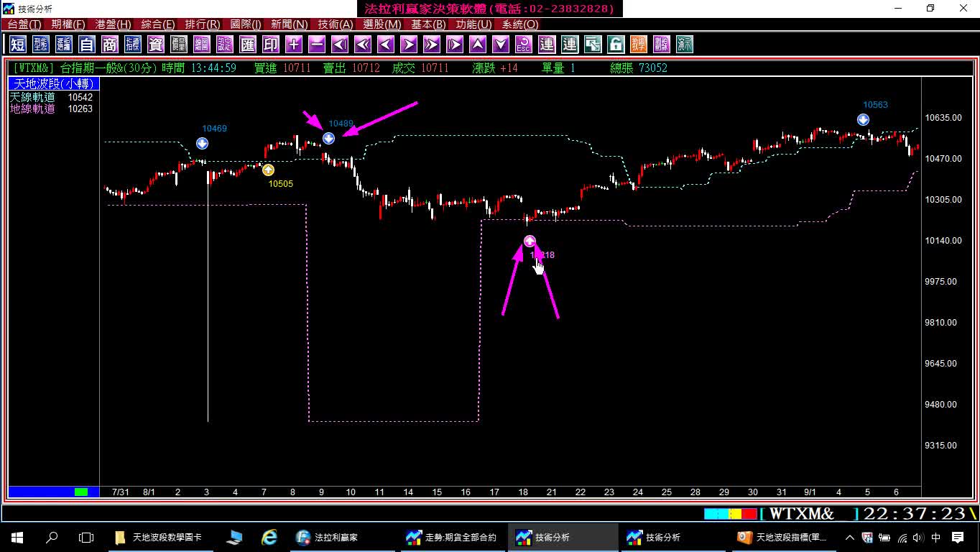Open the 選股(M) menu

coord(382,24)
